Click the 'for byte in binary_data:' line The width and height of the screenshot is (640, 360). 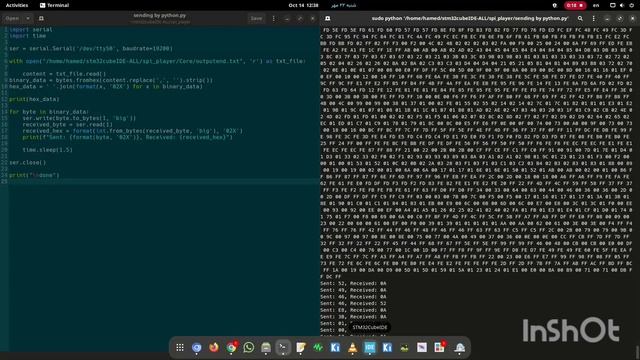(49, 112)
